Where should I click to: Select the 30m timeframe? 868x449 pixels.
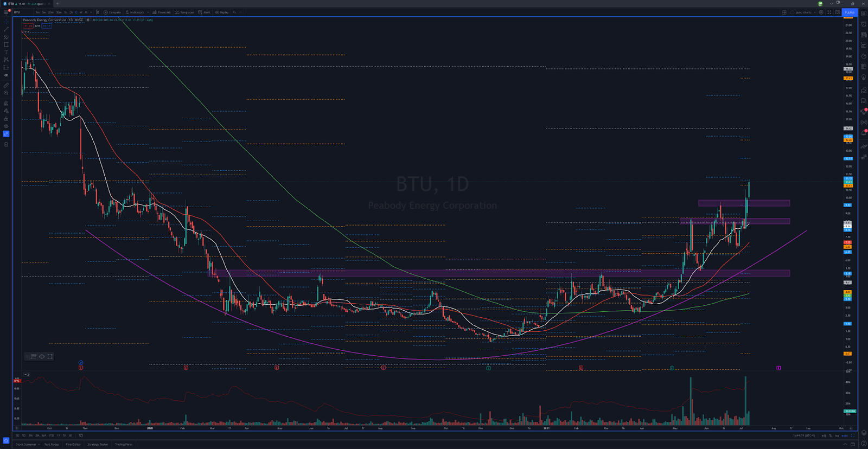pyautogui.click(x=59, y=12)
